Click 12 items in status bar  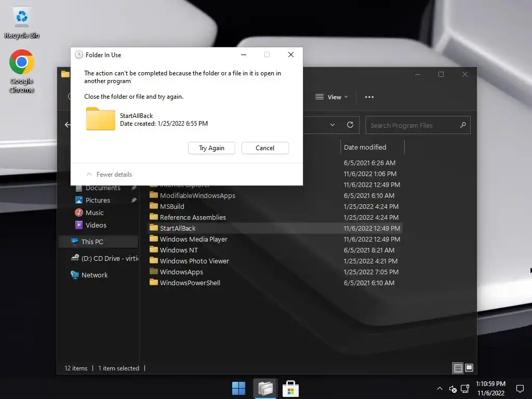(x=76, y=368)
